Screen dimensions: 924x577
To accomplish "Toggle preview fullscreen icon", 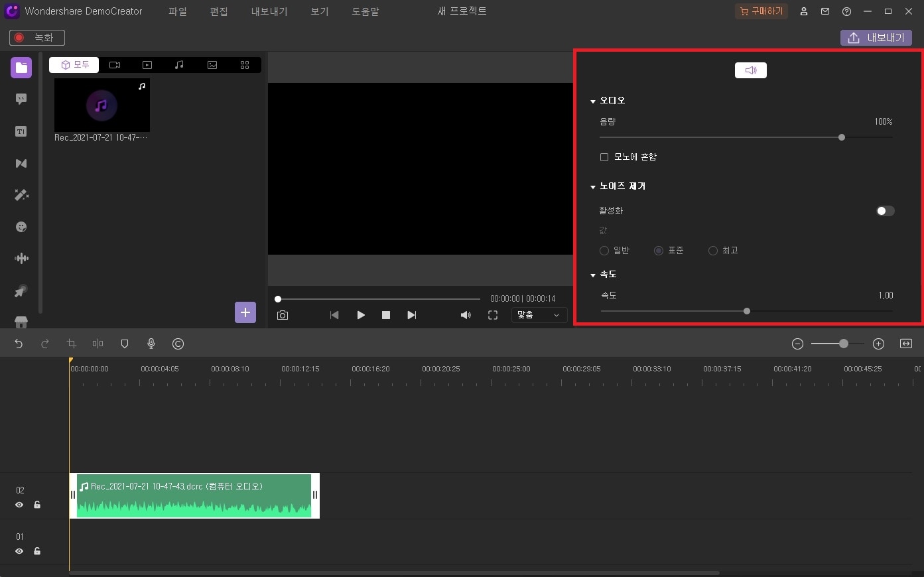I will point(493,315).
